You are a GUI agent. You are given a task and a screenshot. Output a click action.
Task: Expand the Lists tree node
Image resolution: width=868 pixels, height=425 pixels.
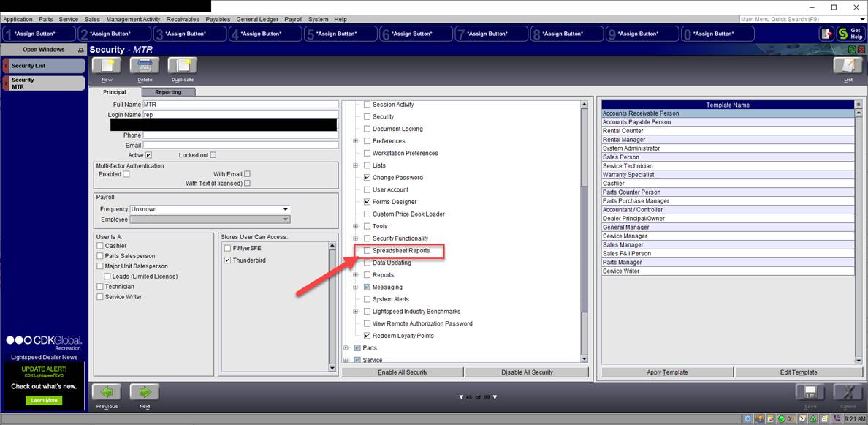pyautogui.click(x=356, y=165)
